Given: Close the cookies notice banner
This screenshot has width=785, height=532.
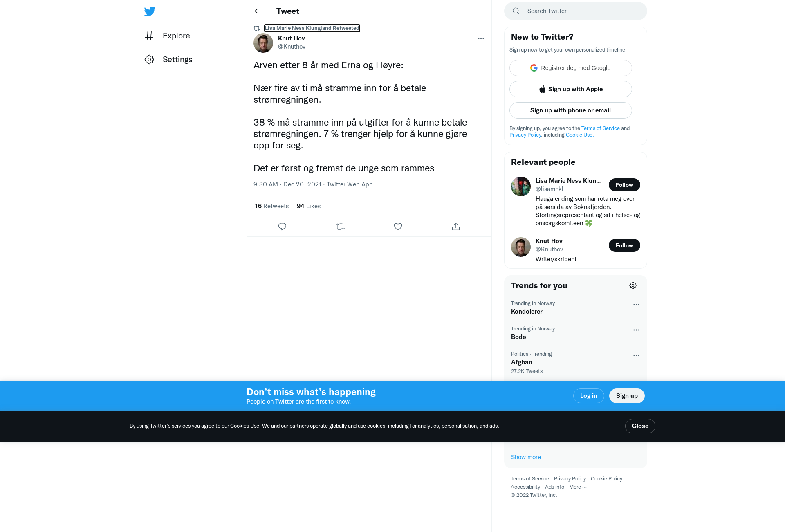Looking at the screenshot, I should tap(640, 426).
